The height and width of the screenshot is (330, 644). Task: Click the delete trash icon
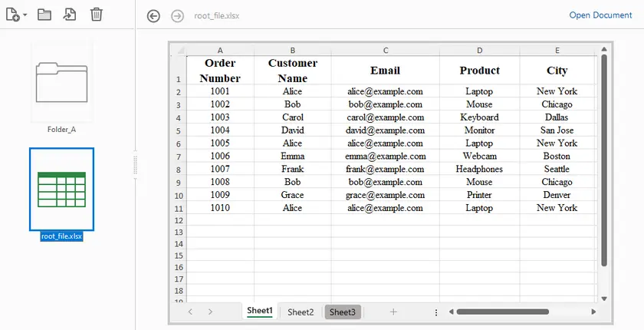pos(96,15)
